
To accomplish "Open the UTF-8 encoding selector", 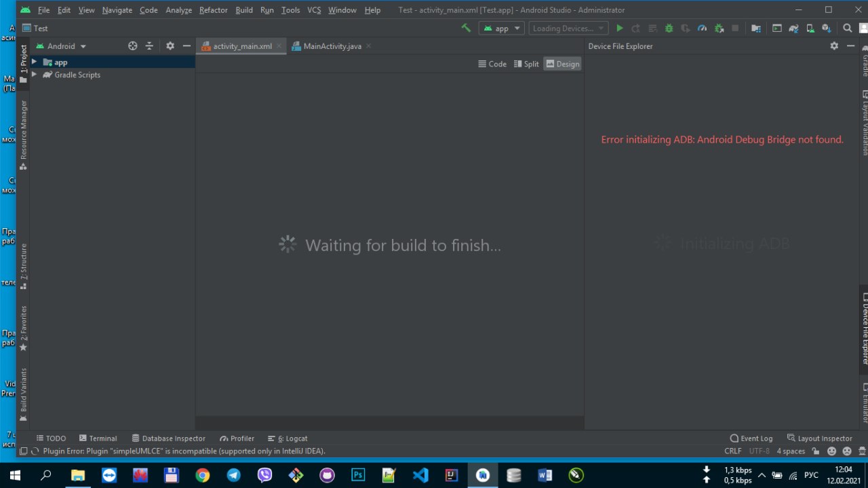I will (x=759, y=451).
